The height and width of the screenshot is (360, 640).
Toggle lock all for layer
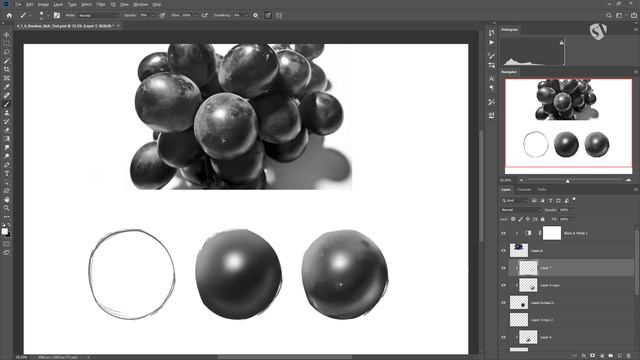pyautogui.click(x=542, y=219)
